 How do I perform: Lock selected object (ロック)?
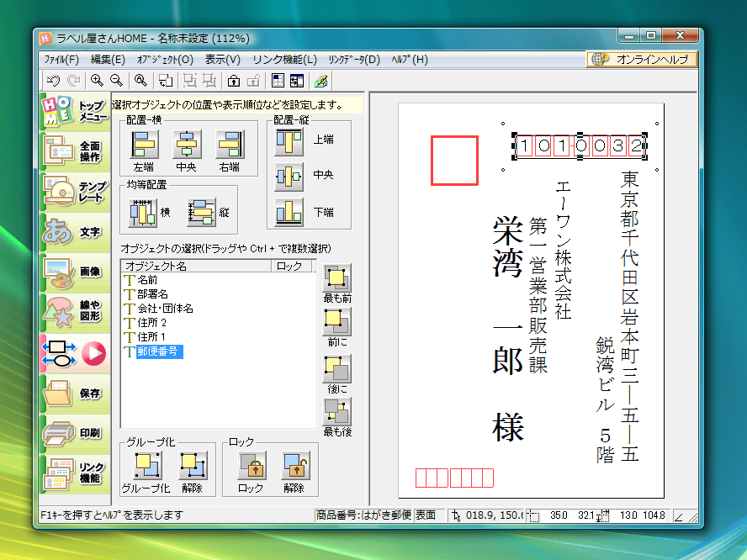pos(252,466)
